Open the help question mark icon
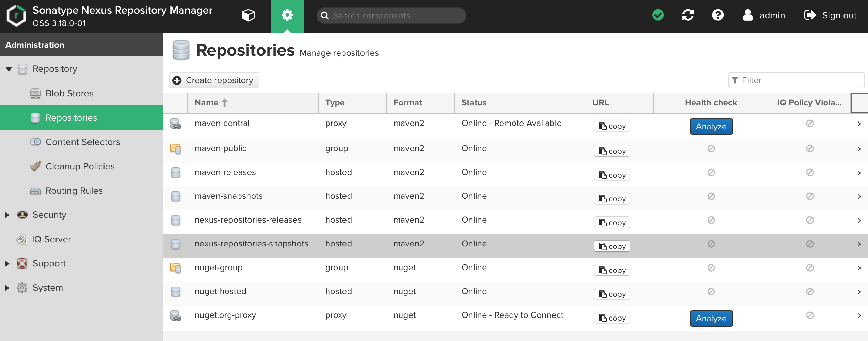Viewport: 868px width, 341px height. point(718,15)
